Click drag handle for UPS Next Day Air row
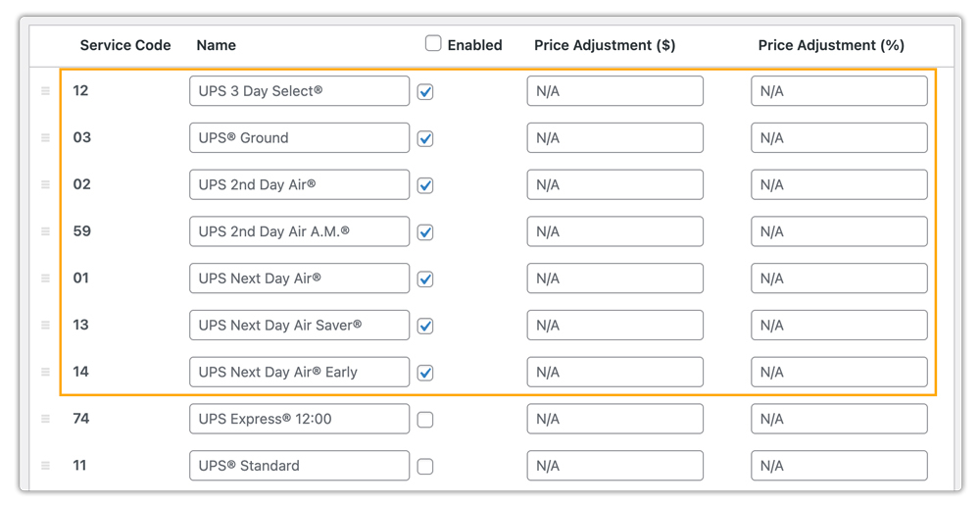The image size is (980, 506). pos(45,278)
